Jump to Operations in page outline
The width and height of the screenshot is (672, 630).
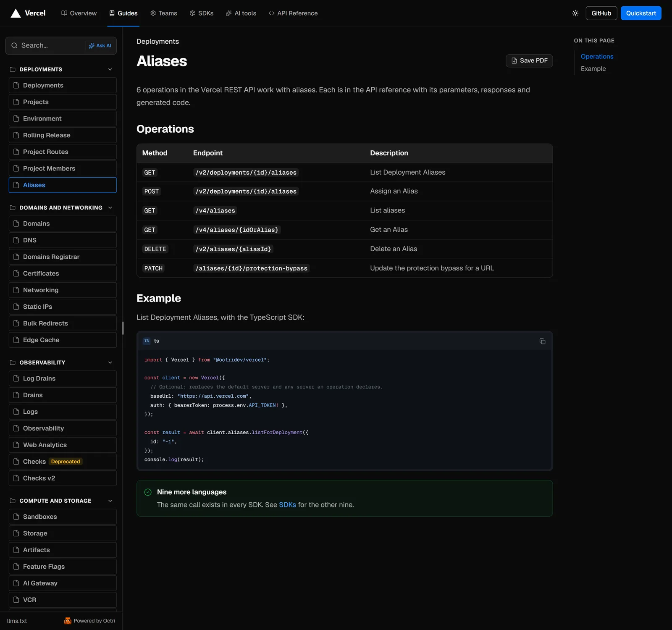click(x=597, y=56)
